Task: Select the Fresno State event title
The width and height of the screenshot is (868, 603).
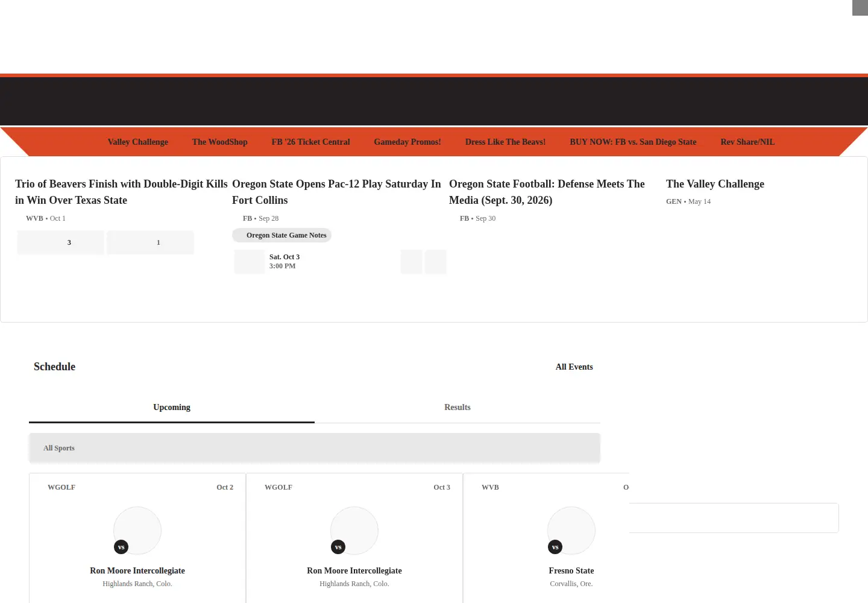Action: [571, 570]
